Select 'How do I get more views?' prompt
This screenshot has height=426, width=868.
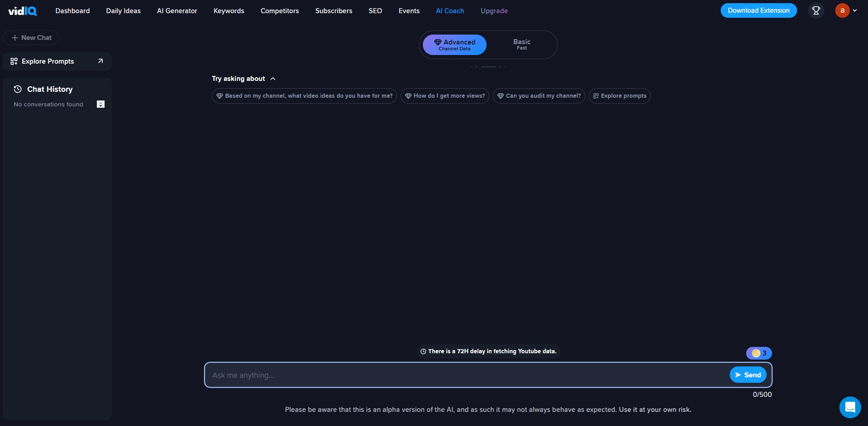pos(445,96)
